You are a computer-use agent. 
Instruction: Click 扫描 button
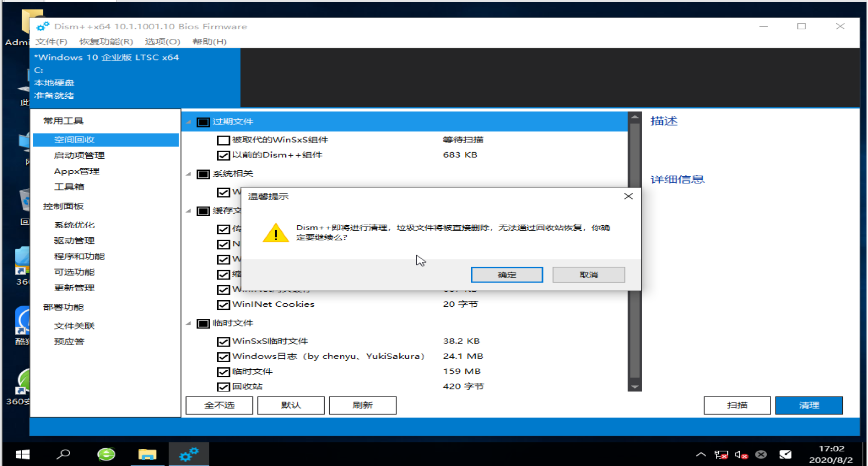[737, 405]
